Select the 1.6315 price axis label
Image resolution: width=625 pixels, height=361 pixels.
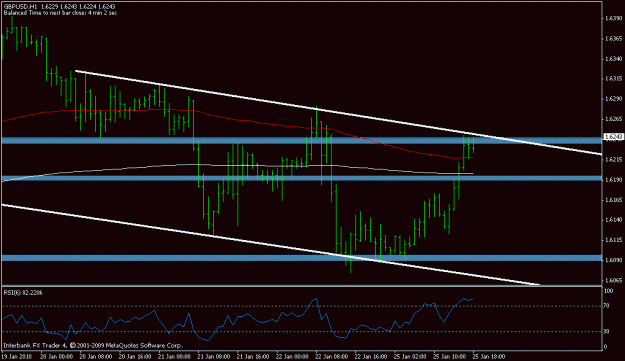pos(613,78)
